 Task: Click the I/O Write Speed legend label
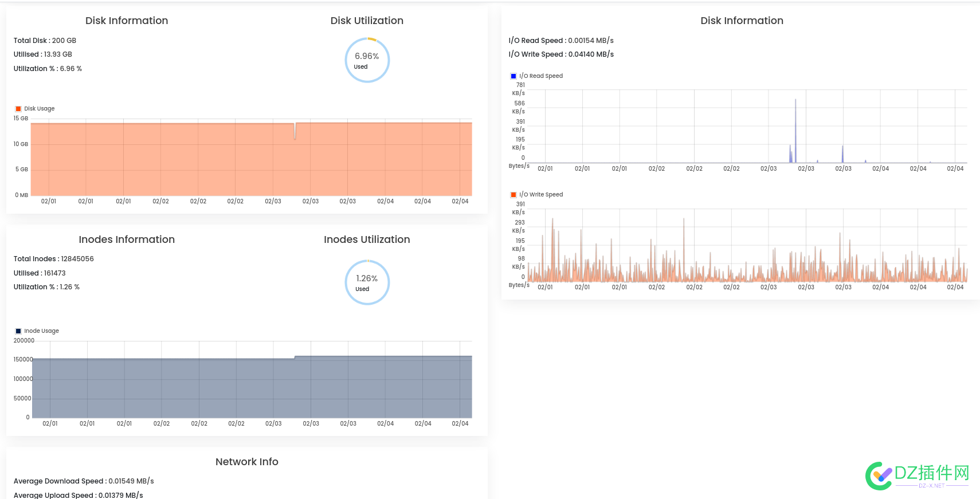point(541,195)
